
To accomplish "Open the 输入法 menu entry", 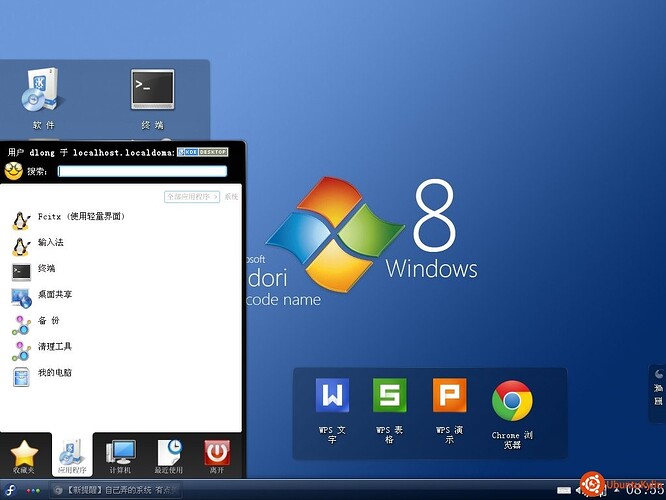I will coord(121,246).
